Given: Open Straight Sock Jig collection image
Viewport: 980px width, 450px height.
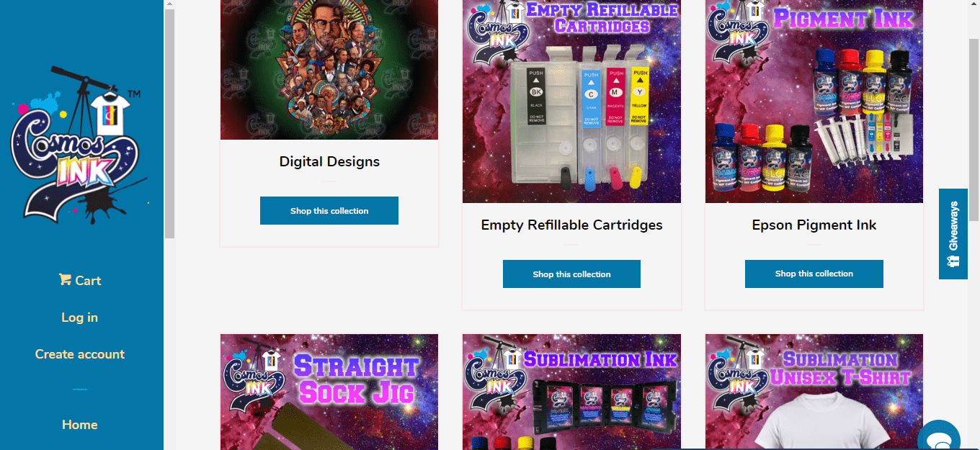Looking at the screenshot, I should (x=329, y=392).
